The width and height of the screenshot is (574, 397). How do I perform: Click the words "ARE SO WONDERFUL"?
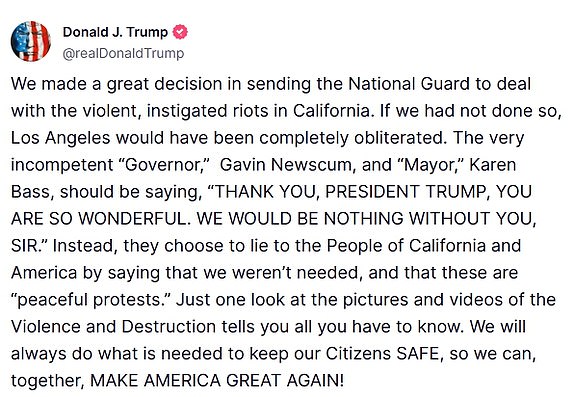(98, 219)
